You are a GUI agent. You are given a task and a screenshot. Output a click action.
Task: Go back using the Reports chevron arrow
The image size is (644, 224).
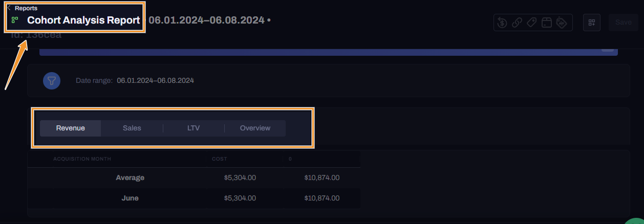coord(9,8)
